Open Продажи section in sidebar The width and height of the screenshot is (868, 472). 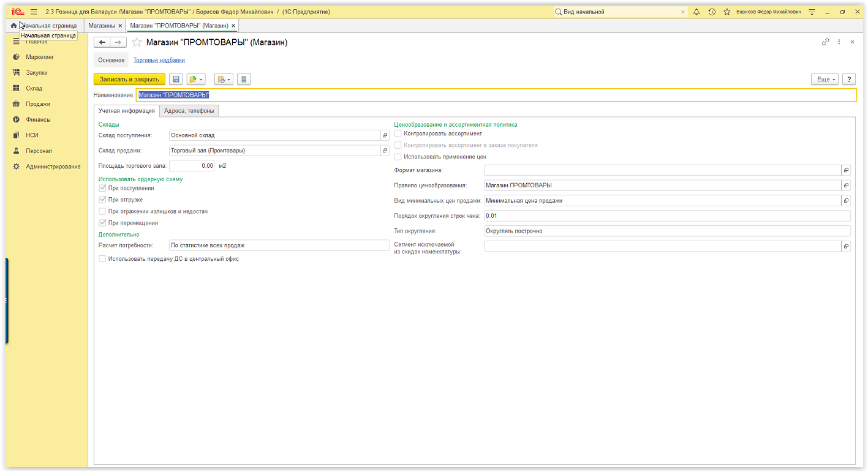(x=38, y=104)
